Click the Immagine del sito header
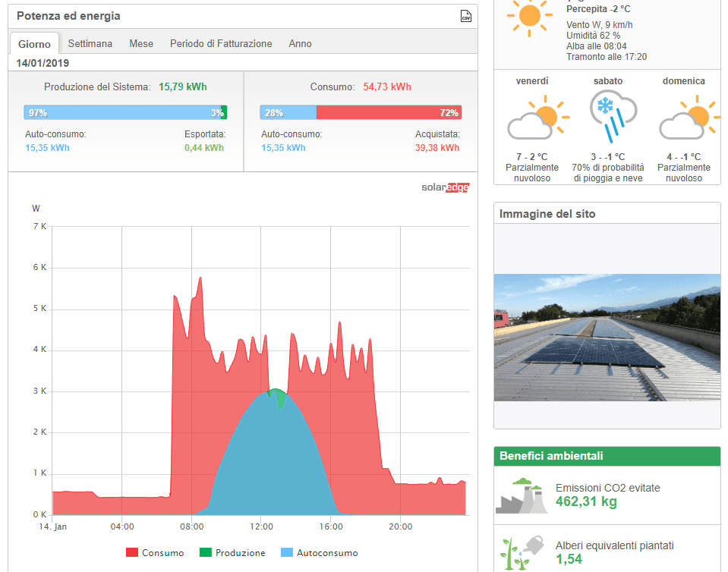The height and width of the screenshot is (572, 728). [547, 214]
